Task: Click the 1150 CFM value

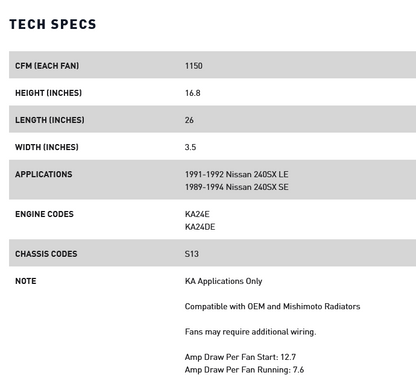Action: tap(194, 66)
